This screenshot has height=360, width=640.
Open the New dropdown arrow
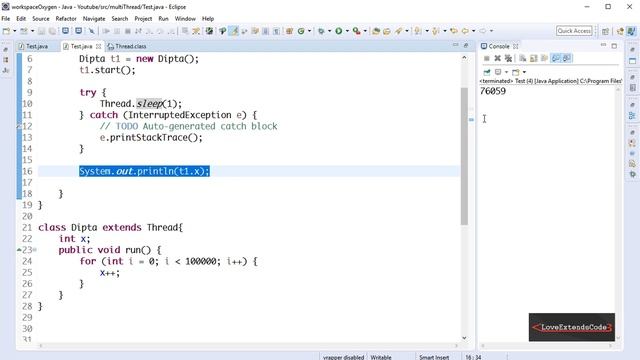point(14,31)
